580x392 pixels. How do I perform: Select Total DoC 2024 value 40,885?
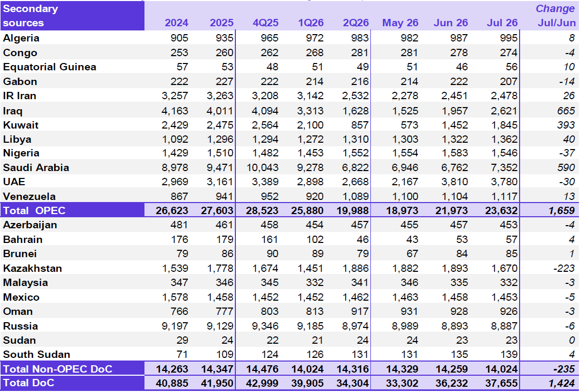click(x=172, y=383)
